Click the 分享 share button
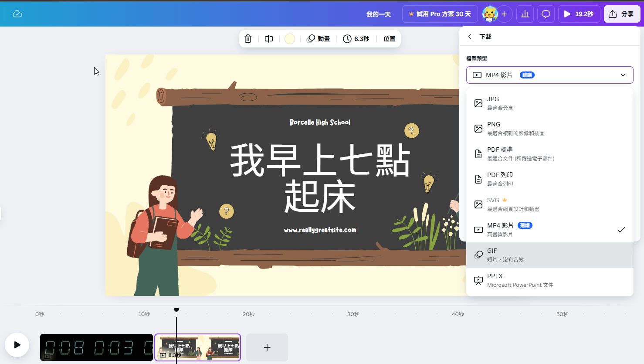644x364 pixels. click(622, 14)
